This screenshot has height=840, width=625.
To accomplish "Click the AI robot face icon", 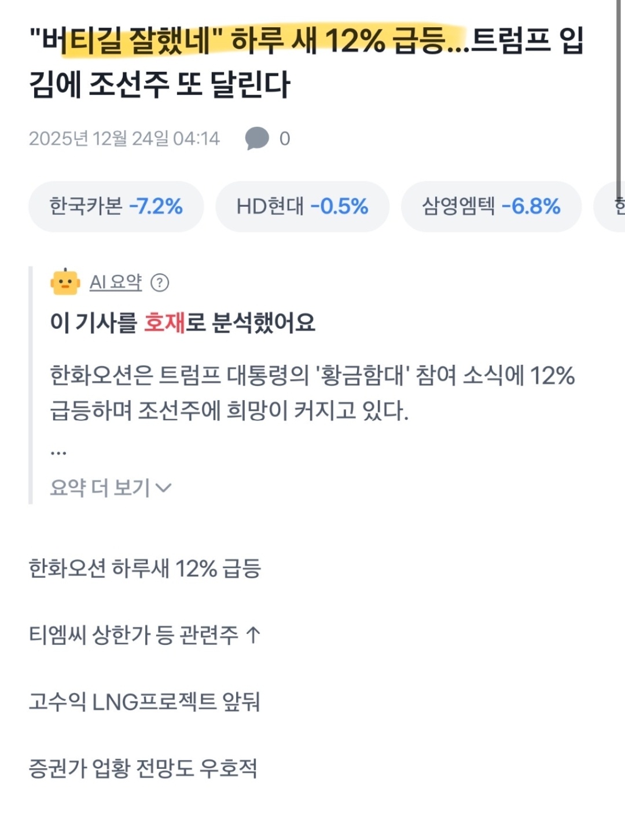I will [65, 283].
